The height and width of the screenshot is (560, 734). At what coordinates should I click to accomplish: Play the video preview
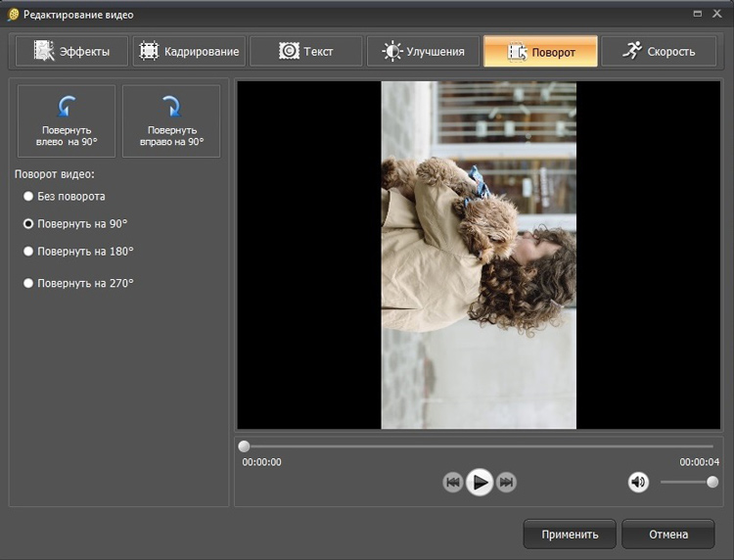coord(480,483)
